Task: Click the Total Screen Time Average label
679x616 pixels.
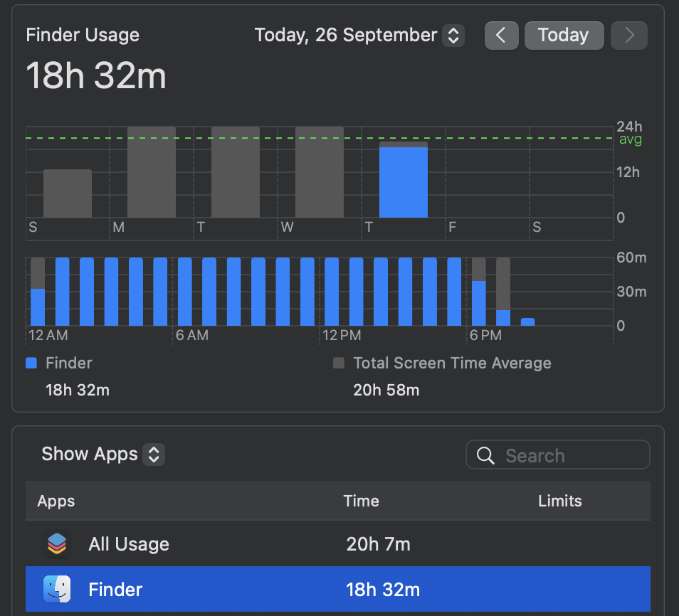Action: click(x=452, y=363)
